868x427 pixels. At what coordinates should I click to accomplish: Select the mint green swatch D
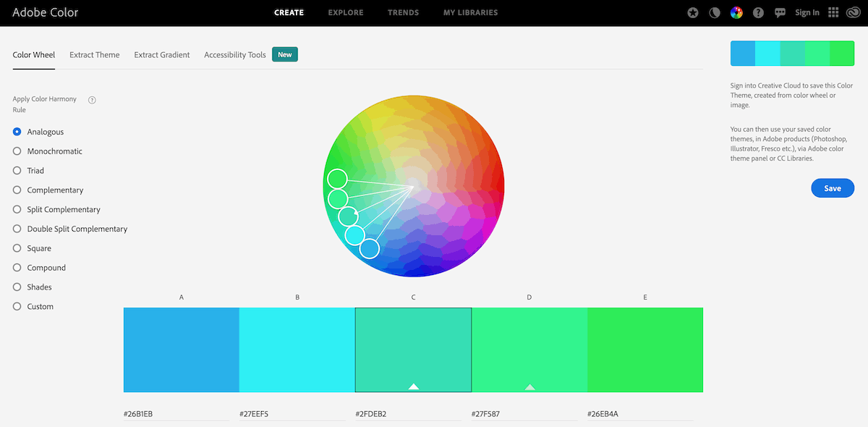coord(529,350)
